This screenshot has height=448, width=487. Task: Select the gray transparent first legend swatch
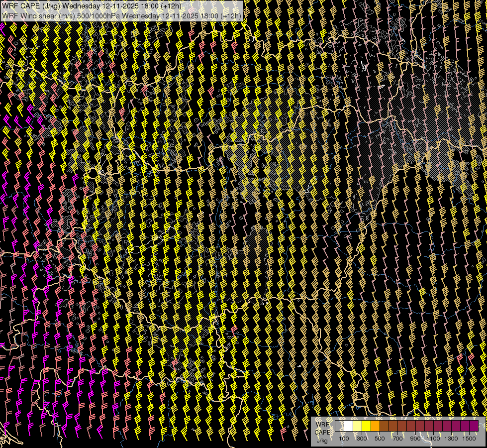[339, 426]
